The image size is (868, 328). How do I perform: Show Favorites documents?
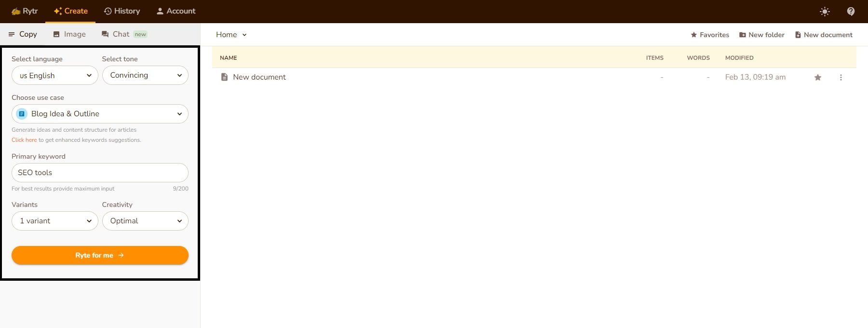point(710,35)
